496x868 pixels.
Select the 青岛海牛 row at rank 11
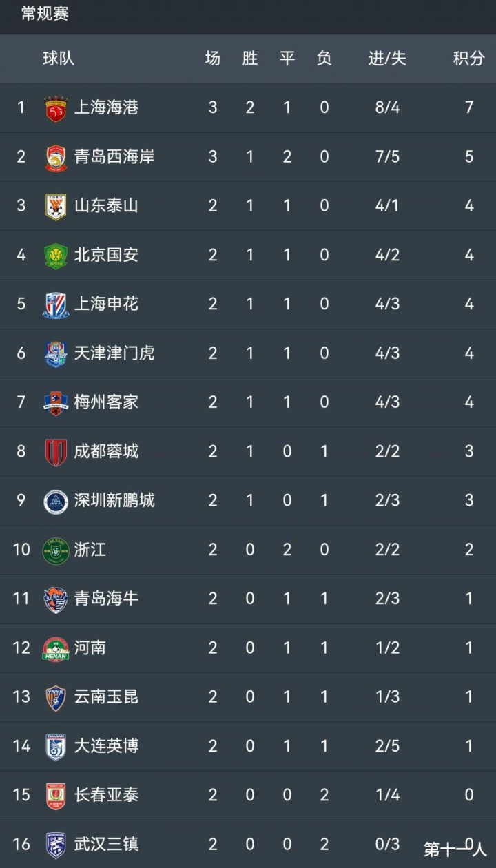[248, 599]
